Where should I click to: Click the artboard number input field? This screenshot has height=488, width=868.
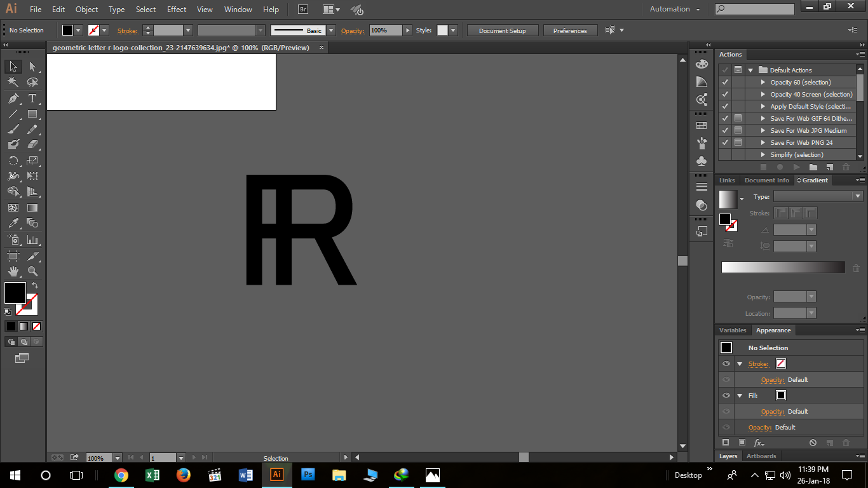[x=163, y=457]
